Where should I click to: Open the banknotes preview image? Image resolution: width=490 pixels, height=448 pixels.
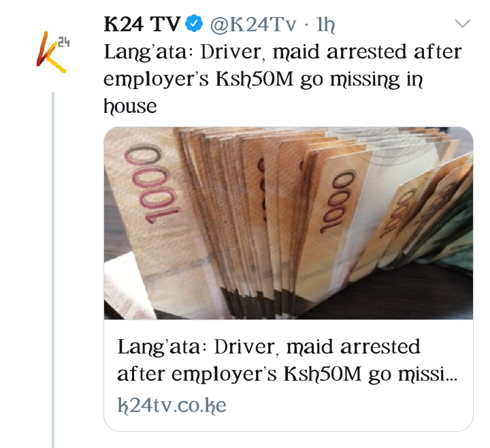tap(288, 223)
